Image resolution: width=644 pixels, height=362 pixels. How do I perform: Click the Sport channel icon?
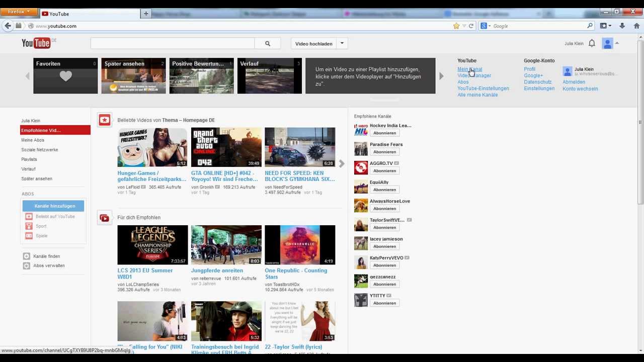point(29,226)
